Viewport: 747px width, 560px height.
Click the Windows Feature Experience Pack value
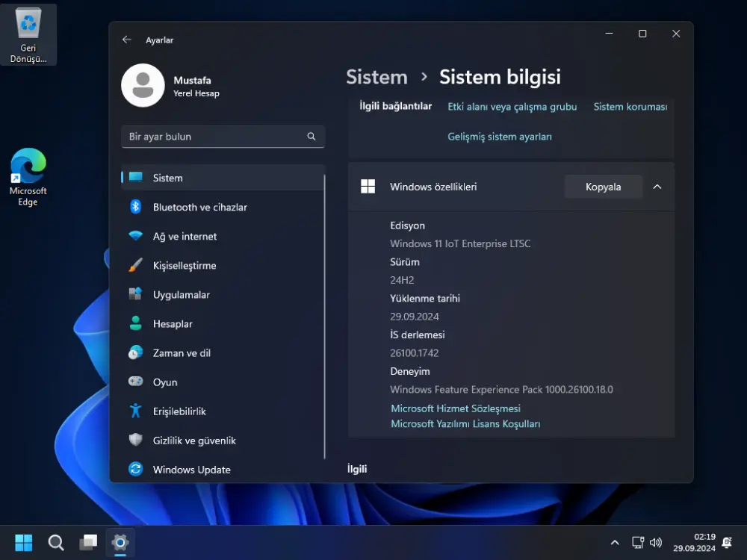click(502, 390)
